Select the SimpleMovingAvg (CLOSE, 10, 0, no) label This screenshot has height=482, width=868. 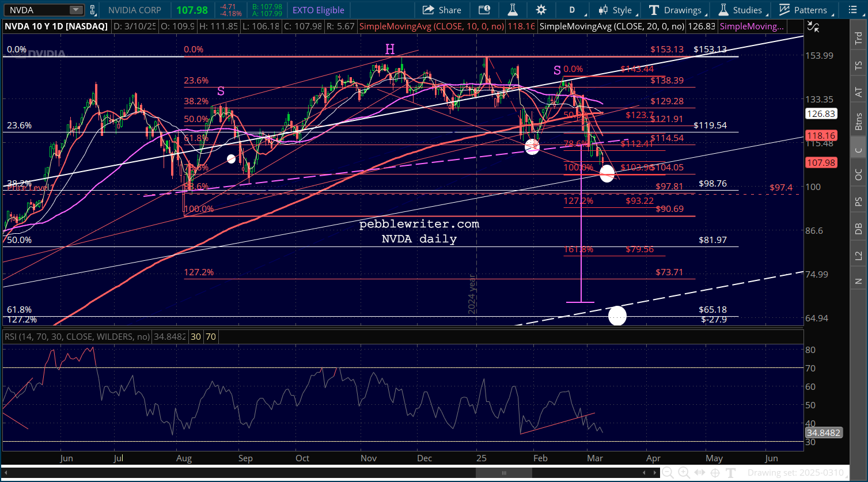[432, 26]
